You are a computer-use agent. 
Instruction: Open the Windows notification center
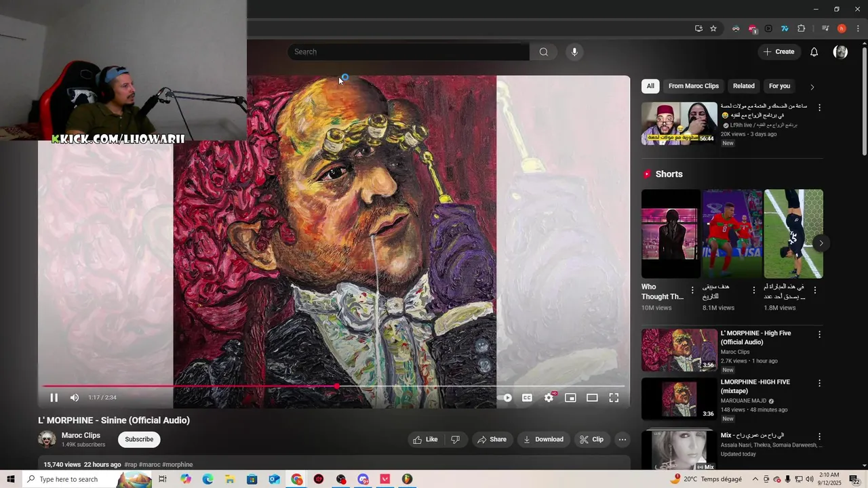(855, 479)
